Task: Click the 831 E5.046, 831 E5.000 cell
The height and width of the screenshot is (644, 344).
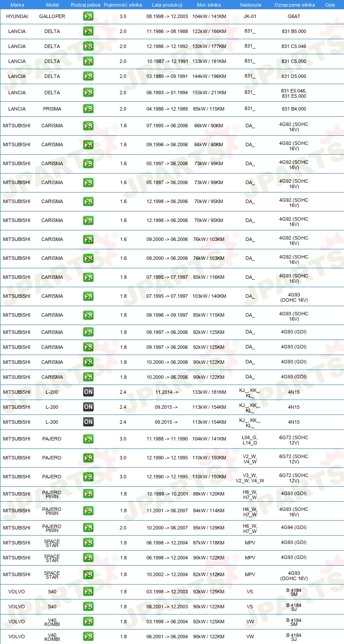Action: tap(294, 93)
